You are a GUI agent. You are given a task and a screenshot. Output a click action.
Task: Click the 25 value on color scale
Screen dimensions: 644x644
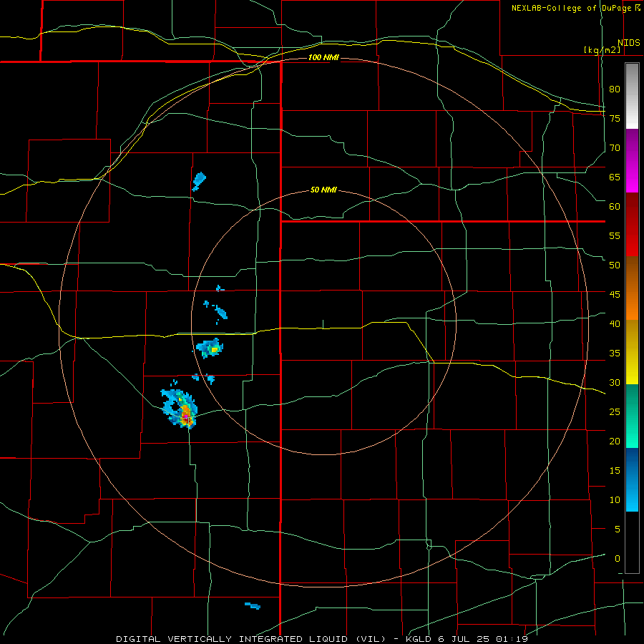pyautogui.click(x=615, y=412)
